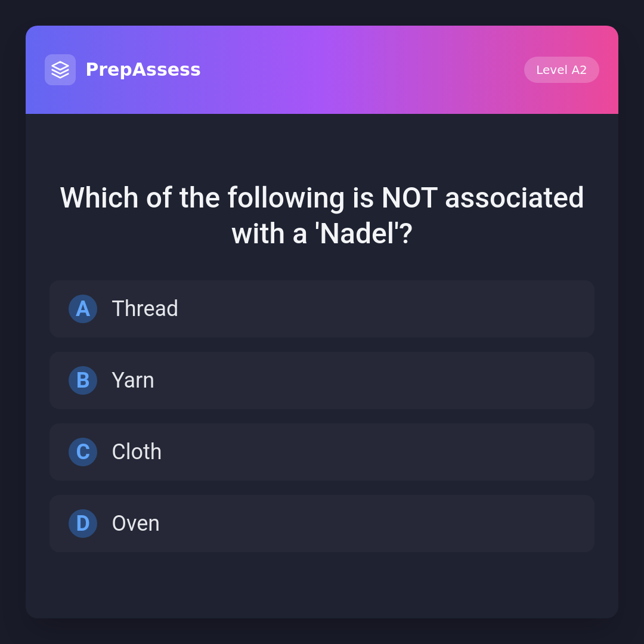Click the PrepAssess brand name
The height and width of the screenshot is (644, 644).
click(x=143, y=70)
